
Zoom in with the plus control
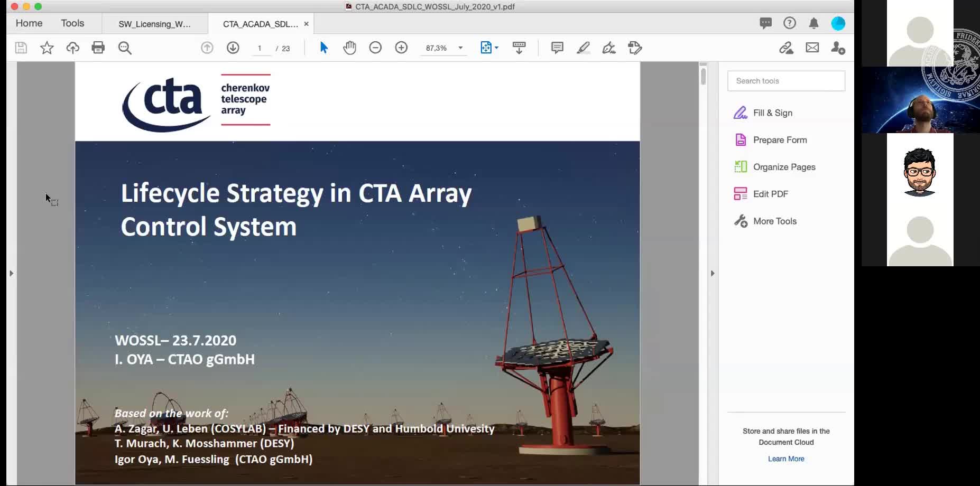402,48
